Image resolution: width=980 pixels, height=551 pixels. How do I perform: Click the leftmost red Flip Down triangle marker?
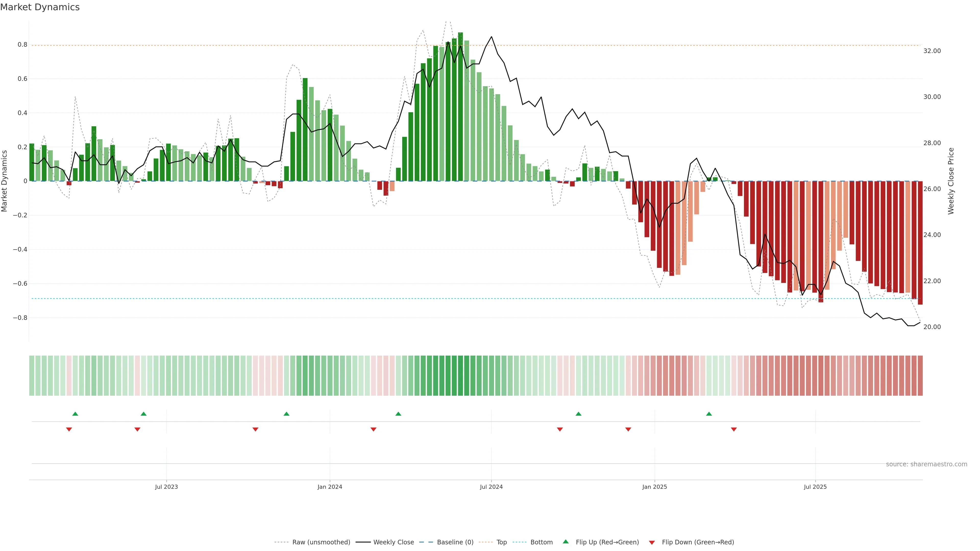point(69,429)
